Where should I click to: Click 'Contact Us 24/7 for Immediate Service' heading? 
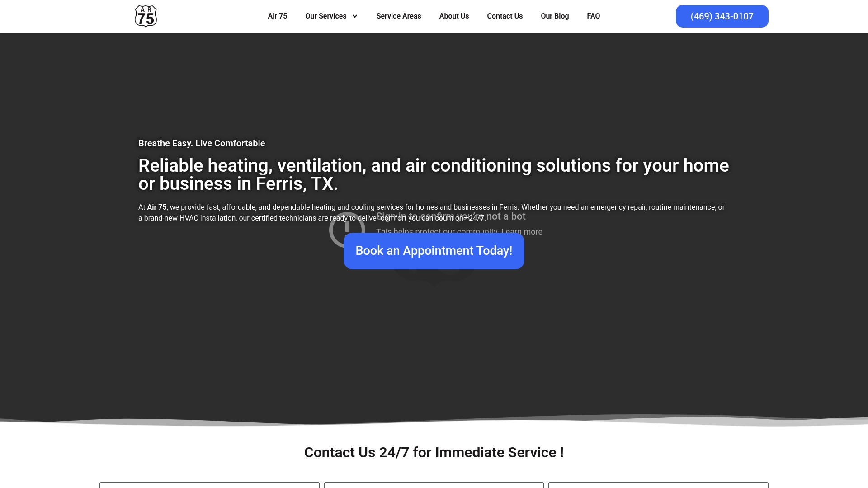434,452
